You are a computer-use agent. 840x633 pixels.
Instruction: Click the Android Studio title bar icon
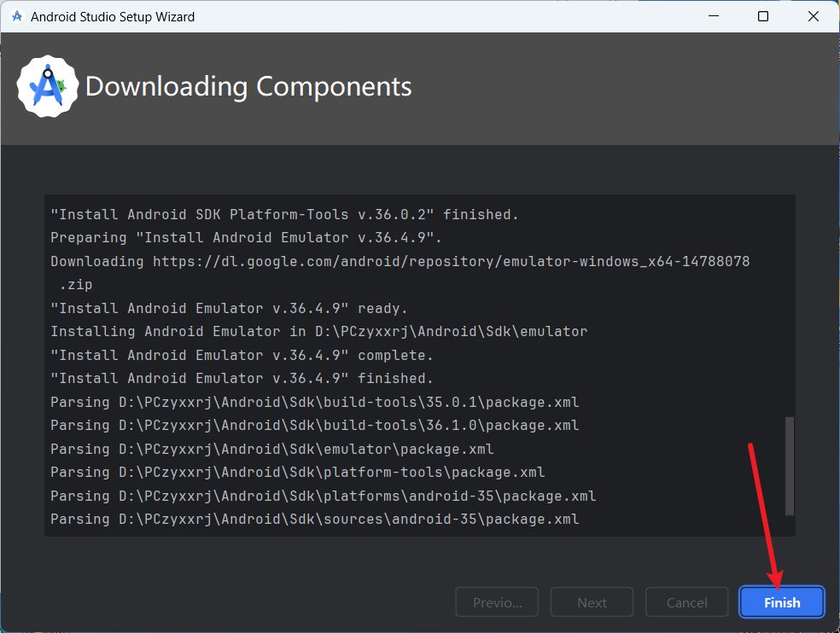(x=17, y=16)
